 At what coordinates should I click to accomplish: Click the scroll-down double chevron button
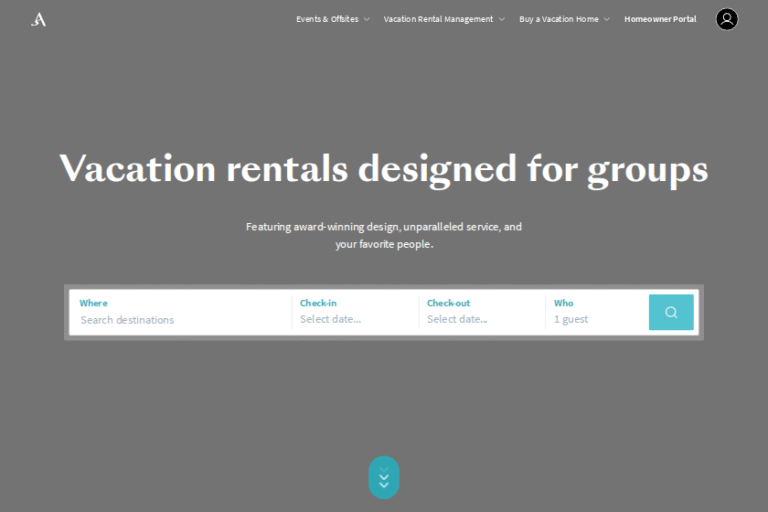click(384, 477)
